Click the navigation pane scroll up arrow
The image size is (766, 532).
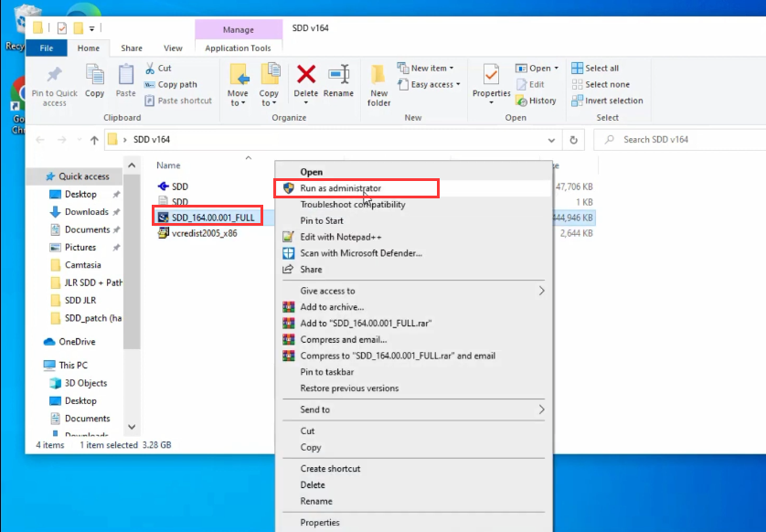(x=132, y=165)
